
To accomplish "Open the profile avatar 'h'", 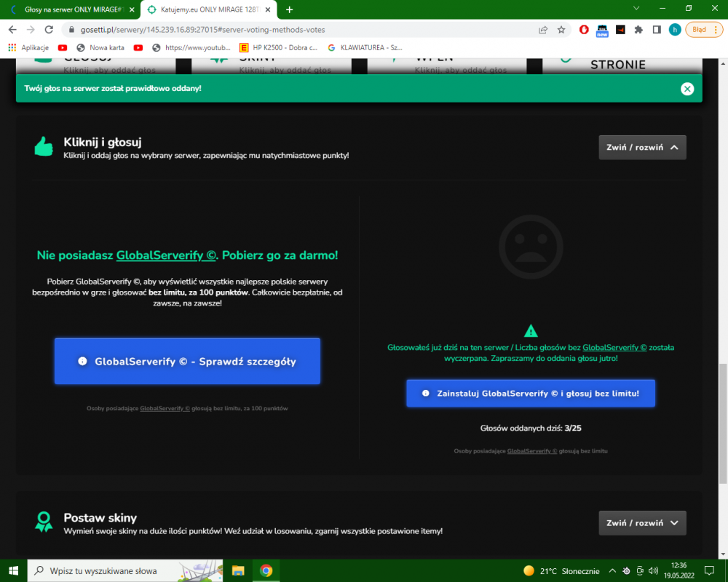I will 675,30.
